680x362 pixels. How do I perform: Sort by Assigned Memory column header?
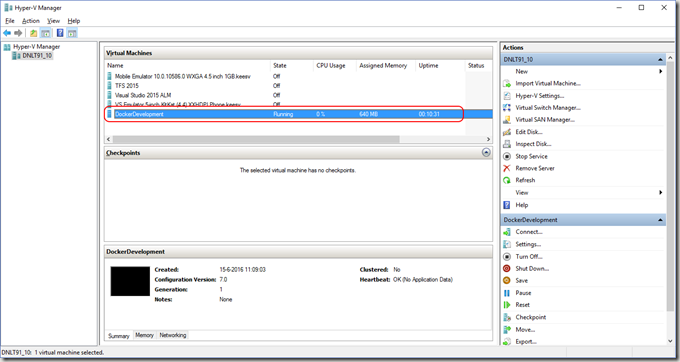click(x=386, y=65)
